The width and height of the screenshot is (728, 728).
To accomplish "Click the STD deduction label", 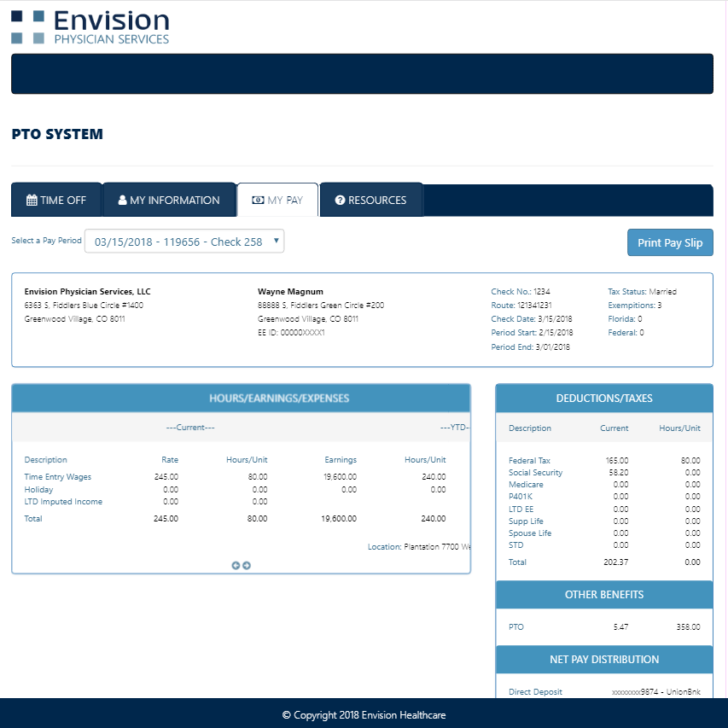I will (x=515, y=545).
